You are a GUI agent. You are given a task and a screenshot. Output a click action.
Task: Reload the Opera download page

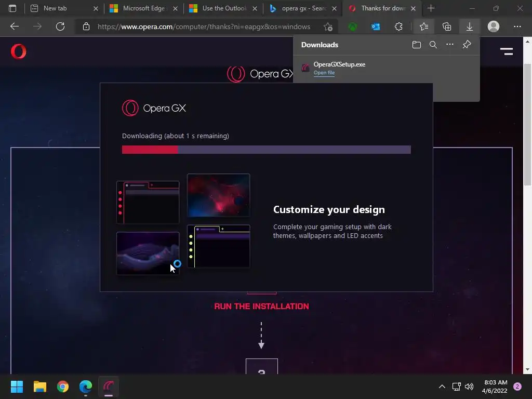[x=60, y=26]
